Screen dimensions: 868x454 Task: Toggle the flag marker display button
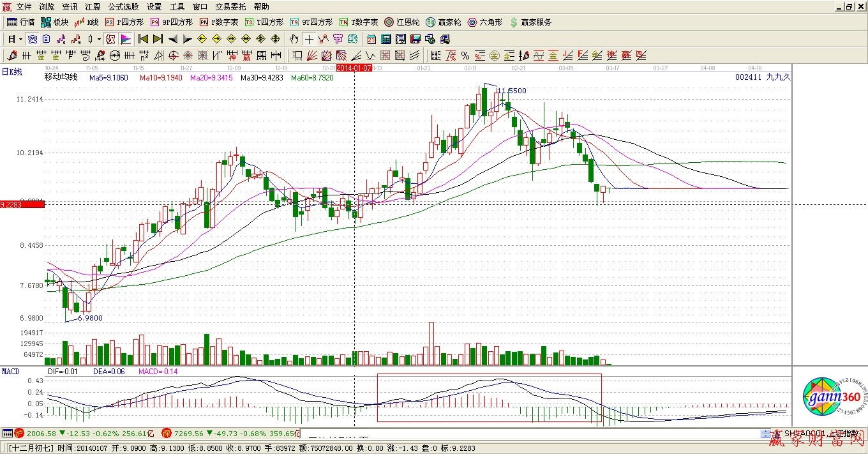click(126, 39)
